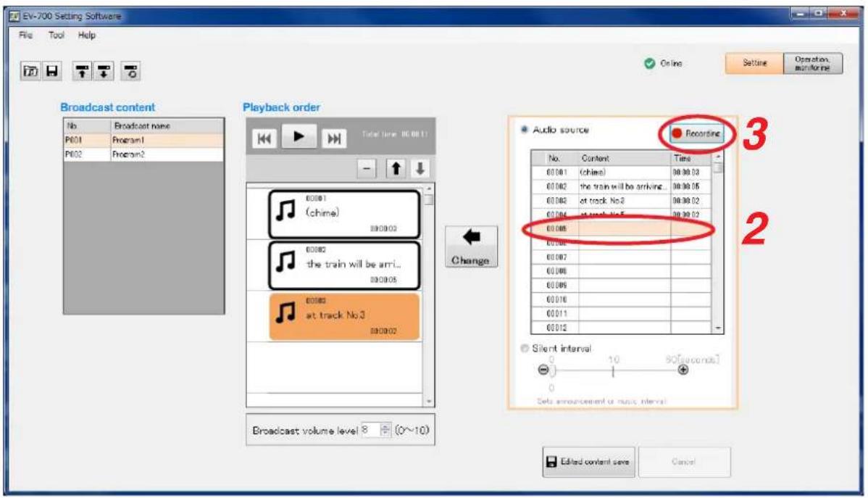Viewport: 868px width, 498px height.
Task: Select audio source row 00001 (chime)
Action: (x=621, y=173)
